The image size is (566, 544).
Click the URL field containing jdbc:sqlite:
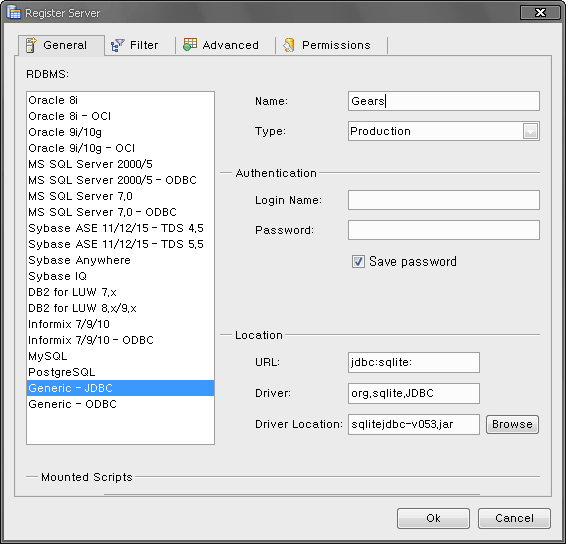pyautogui.click(x=414, y=362)
